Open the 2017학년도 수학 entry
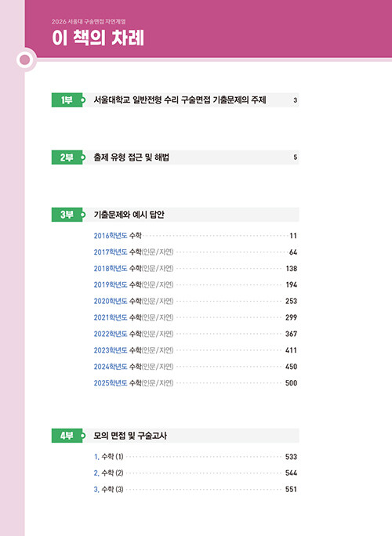This screenshot has height=536, width=392. 195,252
